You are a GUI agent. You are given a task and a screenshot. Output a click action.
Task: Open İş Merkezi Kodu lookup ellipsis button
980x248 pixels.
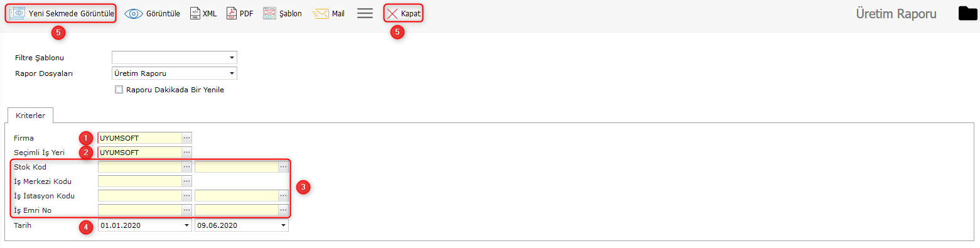click(186, 181)
